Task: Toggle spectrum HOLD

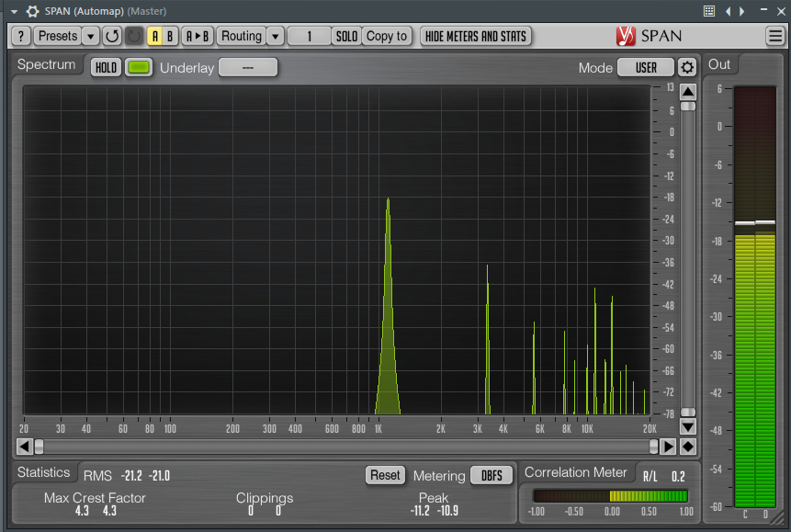Action: 106,68
